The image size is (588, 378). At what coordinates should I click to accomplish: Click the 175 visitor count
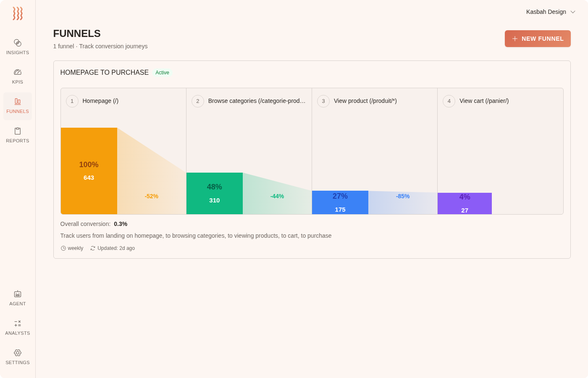pyautogui.click(x=340, y=210)
